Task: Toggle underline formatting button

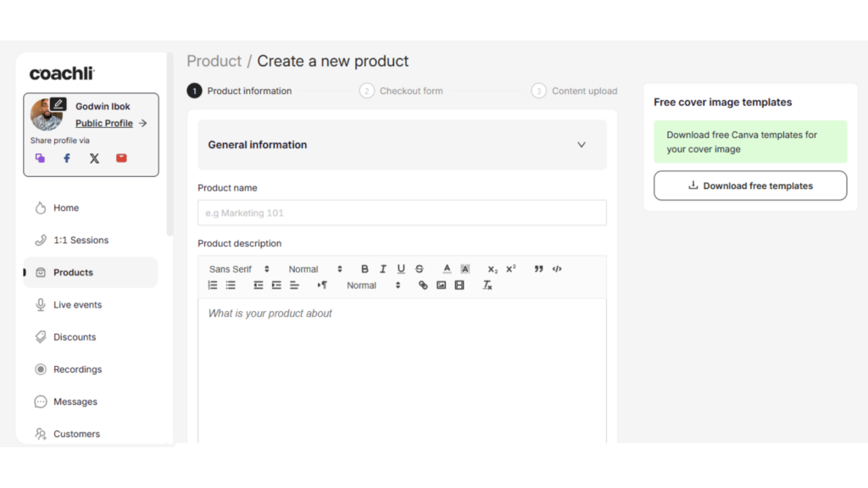Action: pyautogui.click(x=401, y=269)
